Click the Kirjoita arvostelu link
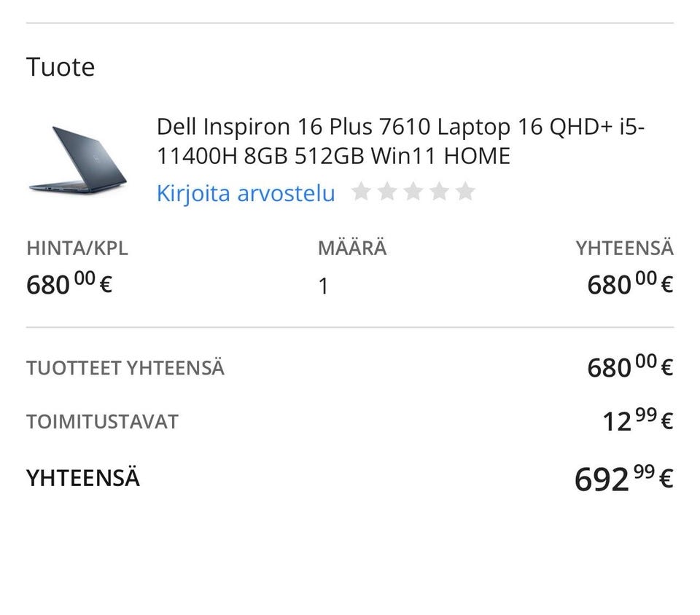The width and height of the screenshot is (700, 615). click(246, 194)
